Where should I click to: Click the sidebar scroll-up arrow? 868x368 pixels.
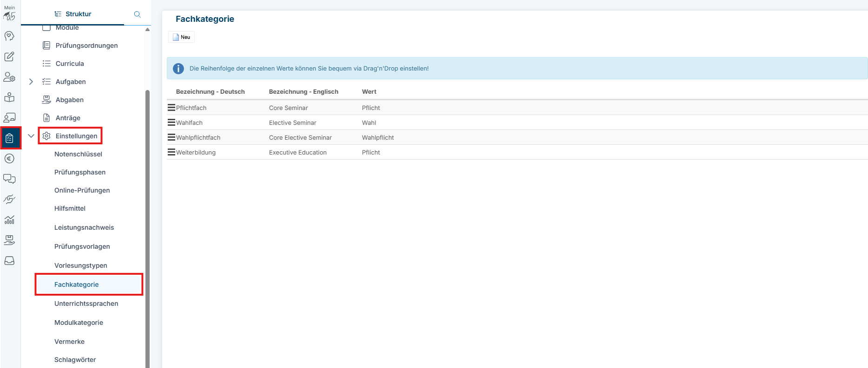[147, 29]
